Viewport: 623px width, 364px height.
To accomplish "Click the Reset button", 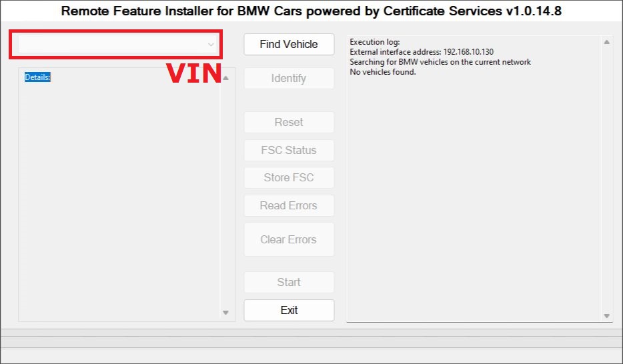I will 289,122.
